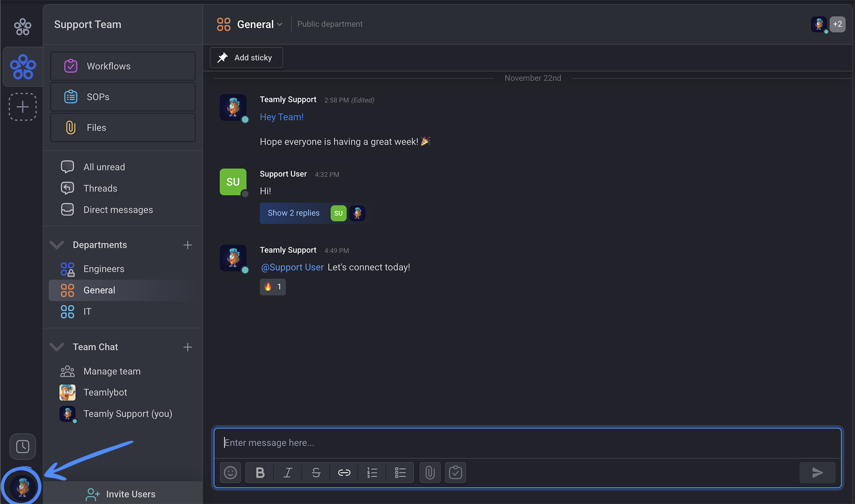Viewport: 855px width, 504px height.
Task: Collapse the Team Chat section
Action: click(x=57, y=347)
